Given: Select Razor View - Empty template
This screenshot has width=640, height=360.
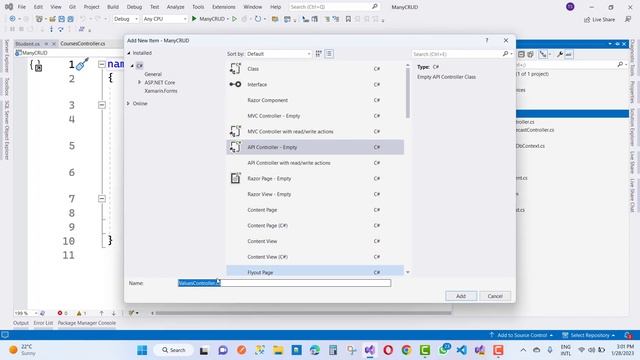Looking at the screenshot, I should coord(315,194).
